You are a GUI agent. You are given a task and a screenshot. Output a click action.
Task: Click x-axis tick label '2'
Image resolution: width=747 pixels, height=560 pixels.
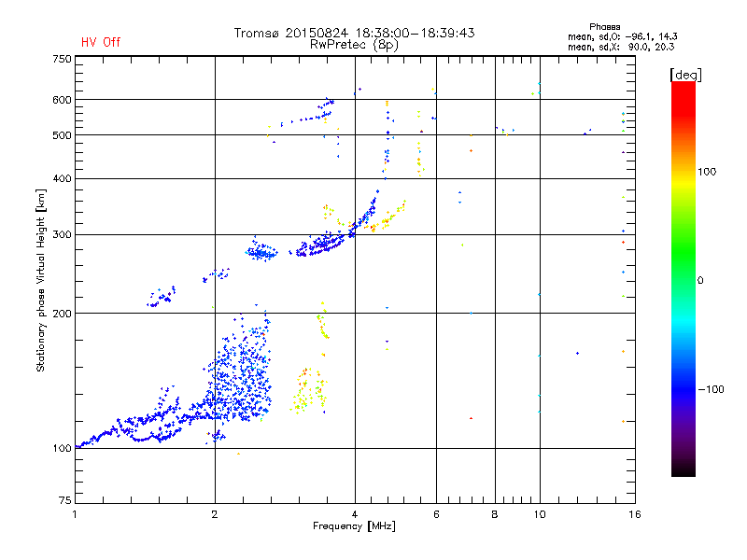[215, 514]
